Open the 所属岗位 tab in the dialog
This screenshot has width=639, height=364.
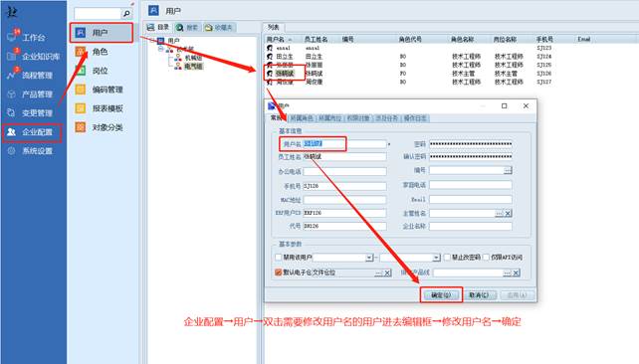tap(329, 118)
